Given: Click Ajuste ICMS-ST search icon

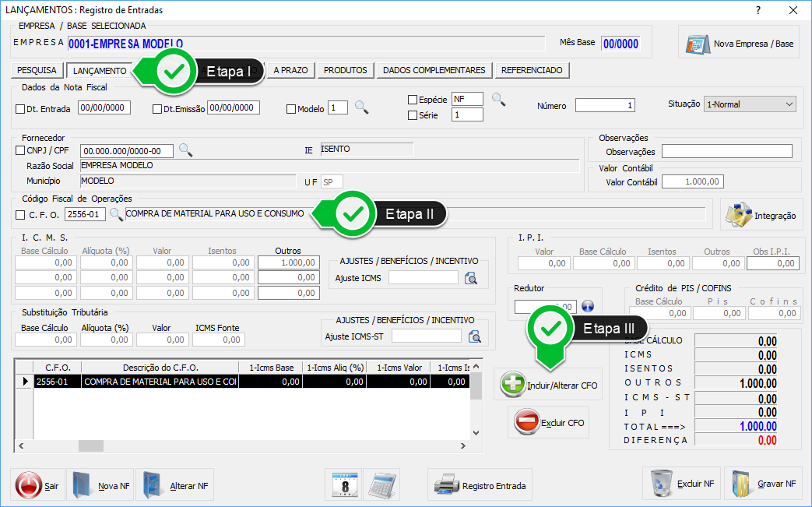Looking at the screenshot, I should pos(474,336).
